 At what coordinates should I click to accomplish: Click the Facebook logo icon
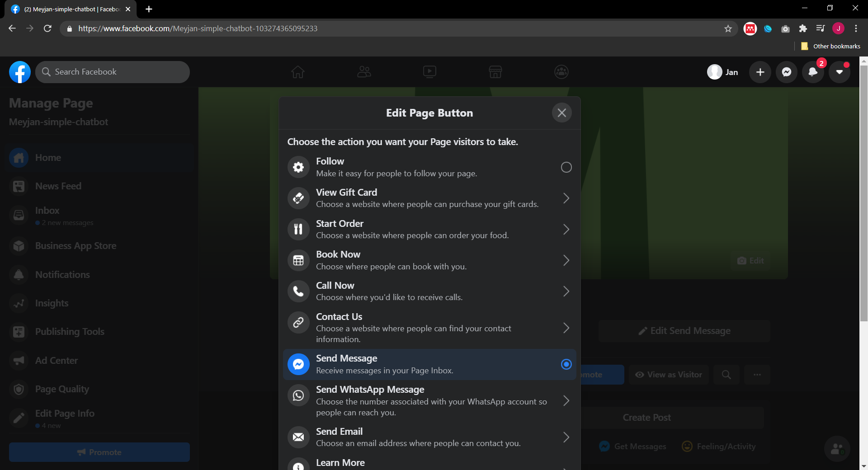tap(20, 72)
